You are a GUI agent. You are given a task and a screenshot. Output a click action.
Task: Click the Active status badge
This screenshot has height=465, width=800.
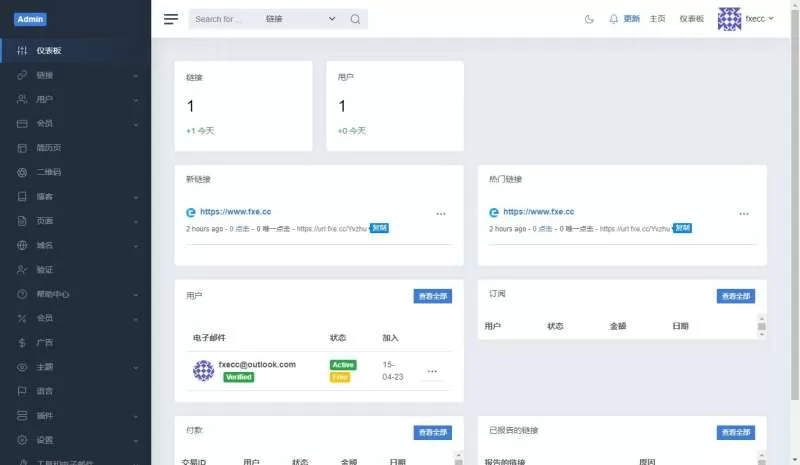click(x=343, y=364)
